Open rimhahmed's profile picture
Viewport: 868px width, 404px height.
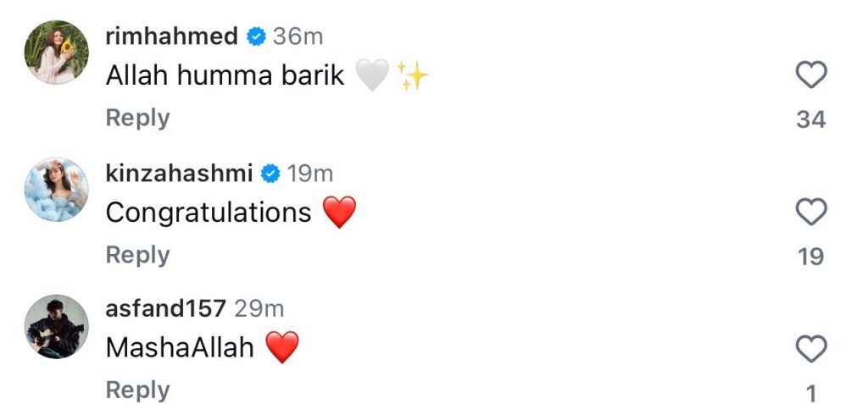tap(56, 53)
